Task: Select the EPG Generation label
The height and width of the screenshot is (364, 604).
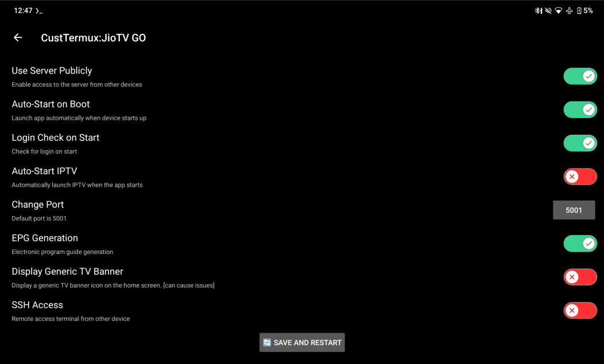Action: (45, 238)
